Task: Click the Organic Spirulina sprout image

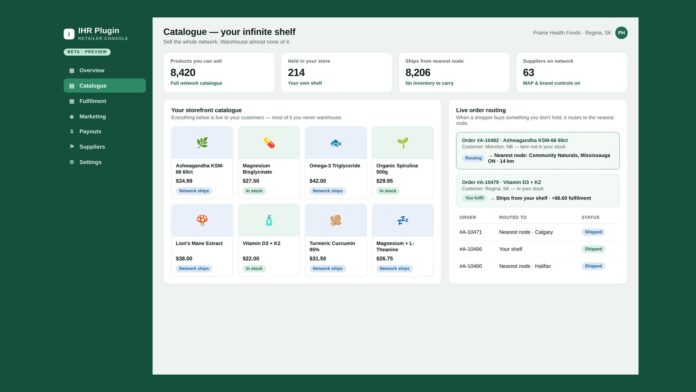Action: pos(403,143)
